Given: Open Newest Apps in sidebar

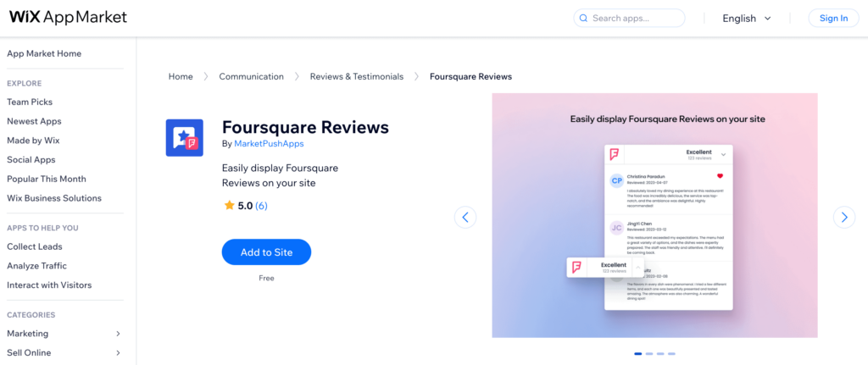Looking at the screenshot, I should tap(34, 121).
